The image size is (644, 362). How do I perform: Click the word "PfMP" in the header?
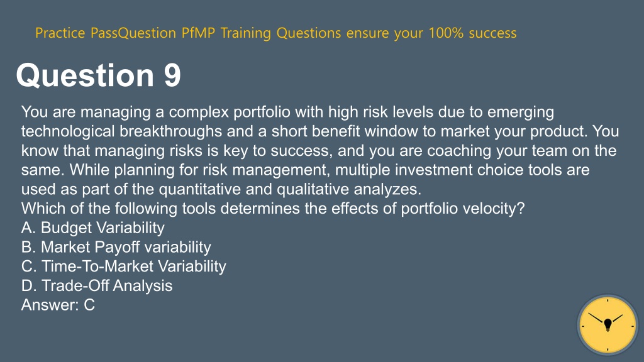point(198,33)
